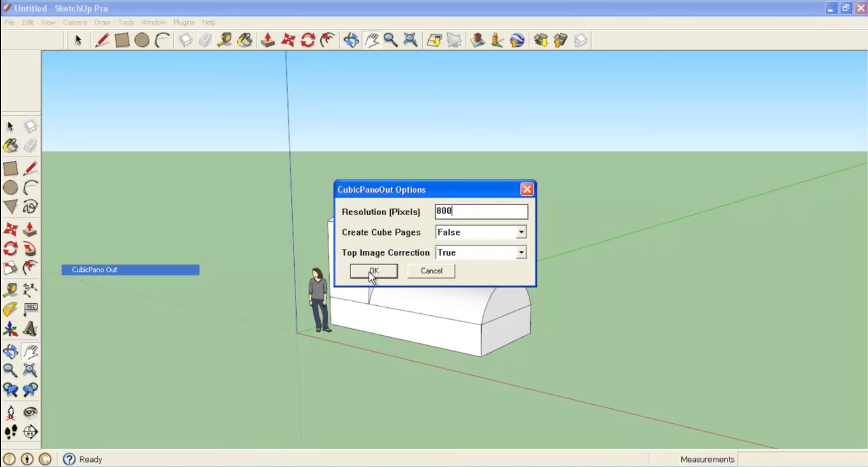Select the Polygon tool in left tool set
Image resolution: width=868 pixels, height=467 pixels.
pos(10,207)
